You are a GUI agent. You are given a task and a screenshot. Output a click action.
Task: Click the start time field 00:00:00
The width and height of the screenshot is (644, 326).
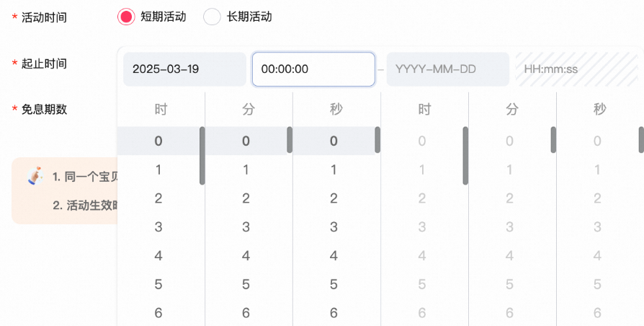313,69
